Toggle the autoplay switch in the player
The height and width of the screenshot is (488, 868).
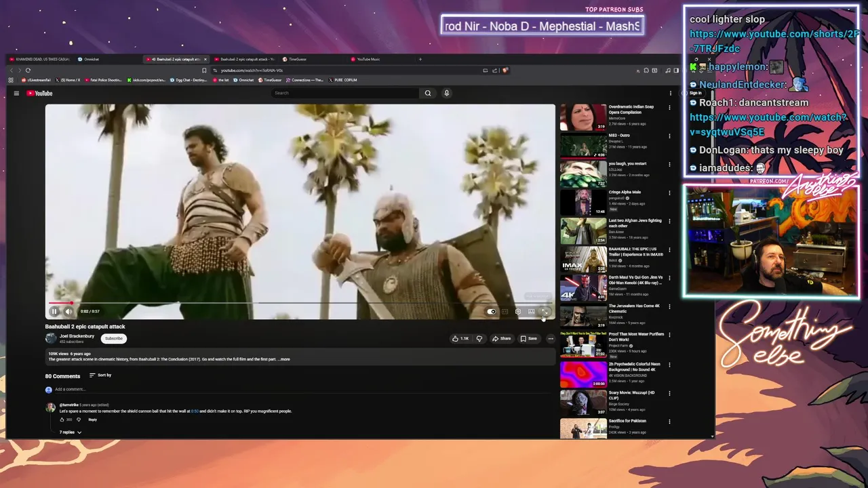tap(492, 312)
